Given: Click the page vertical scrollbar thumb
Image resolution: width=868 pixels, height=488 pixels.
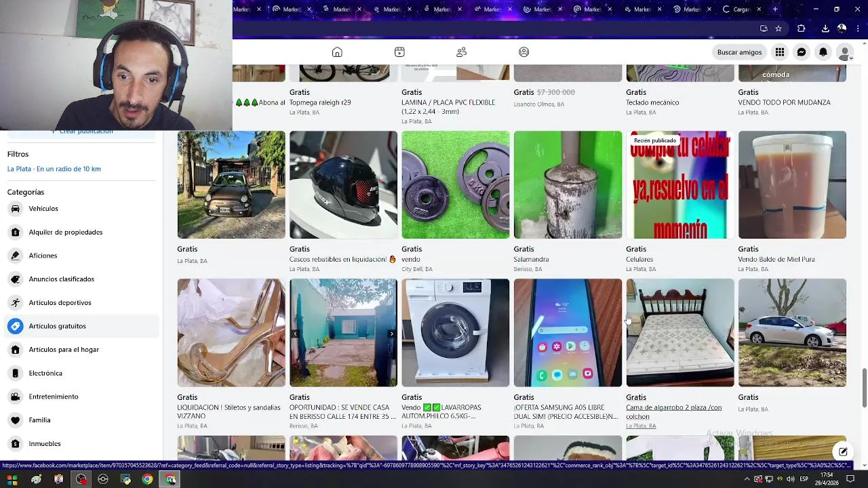Looking at the screenshot, I should click(x=864, y=388).
